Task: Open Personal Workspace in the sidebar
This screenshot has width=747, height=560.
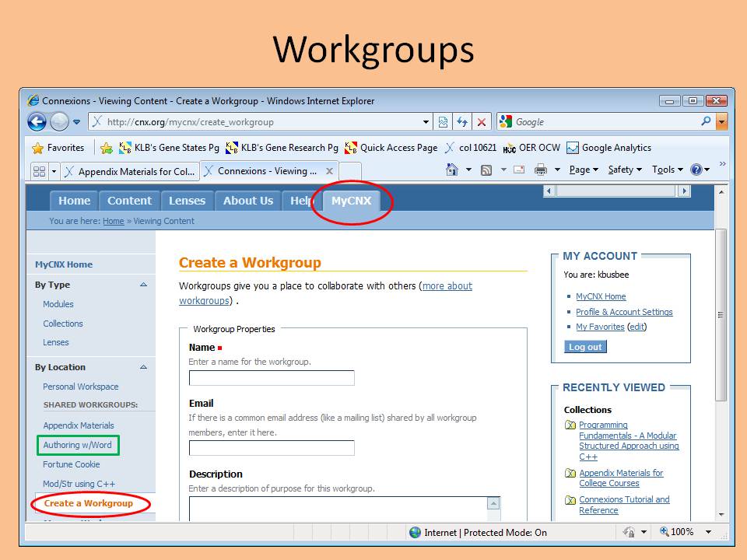Action: [80, 387]
